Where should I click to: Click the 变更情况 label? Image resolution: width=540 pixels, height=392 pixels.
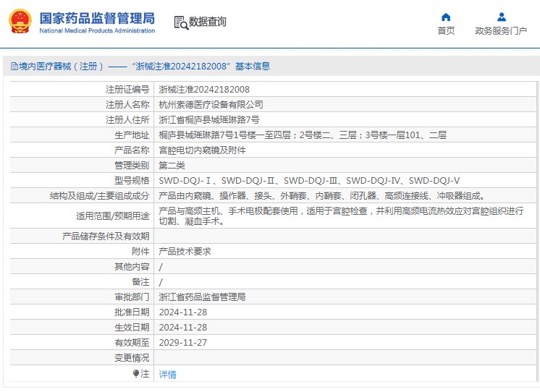click(x=132, y=358)
